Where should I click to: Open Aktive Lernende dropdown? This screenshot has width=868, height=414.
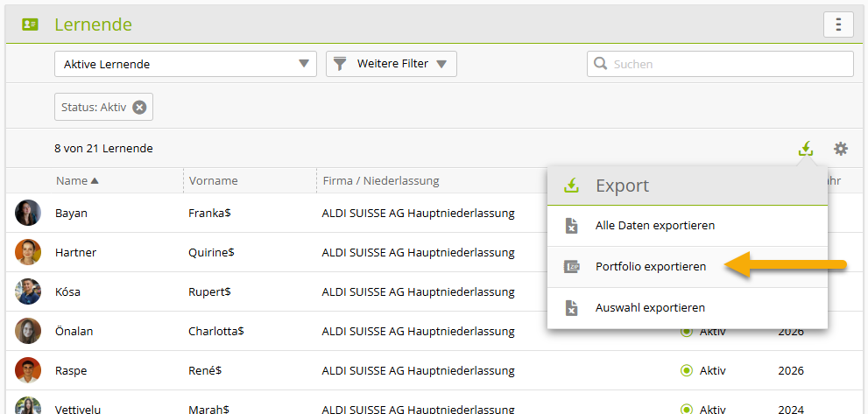[186, 64]
